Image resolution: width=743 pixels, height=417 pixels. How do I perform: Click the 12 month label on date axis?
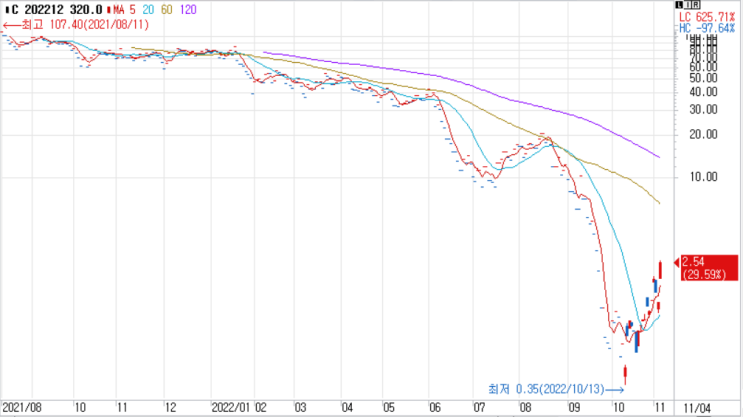[x=170, y=408]
